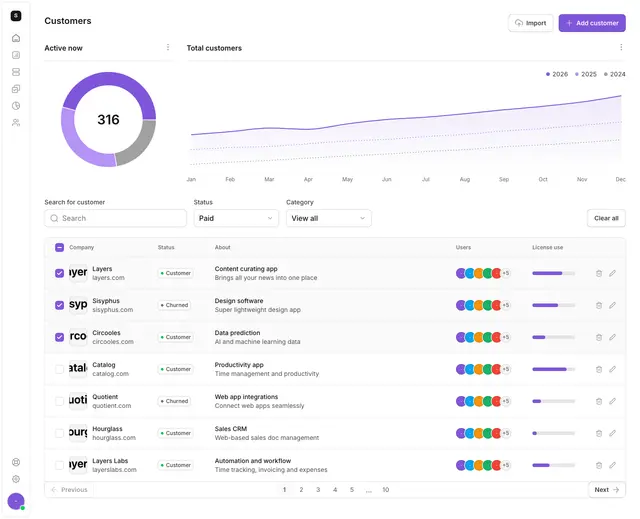Screen dimensions: 640x519
Task: Click the Next page button
Action: 607,490
